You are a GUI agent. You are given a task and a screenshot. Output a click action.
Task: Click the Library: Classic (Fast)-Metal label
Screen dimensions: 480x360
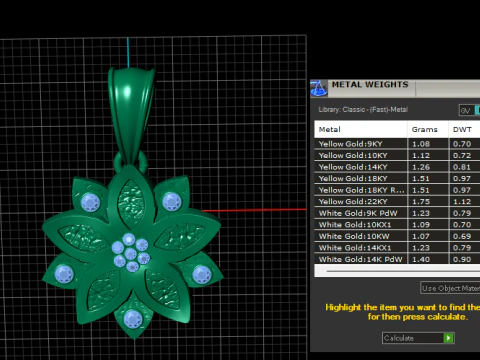(x=363, y=110)
